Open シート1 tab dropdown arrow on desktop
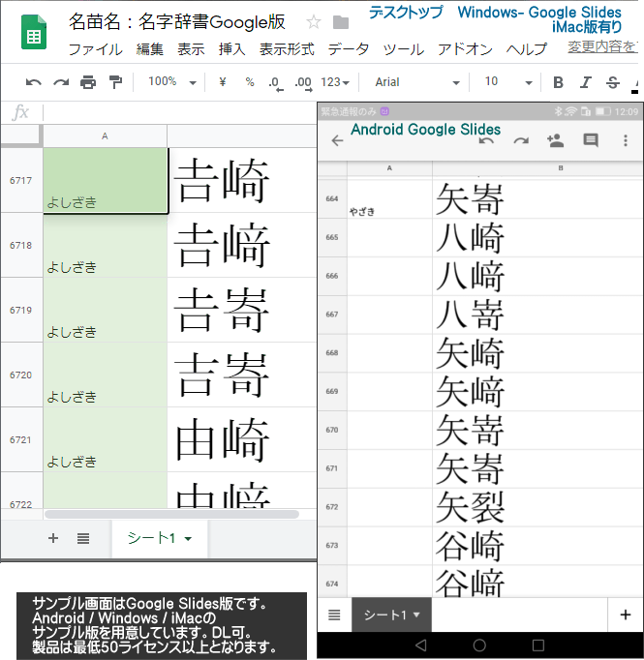 188,538
